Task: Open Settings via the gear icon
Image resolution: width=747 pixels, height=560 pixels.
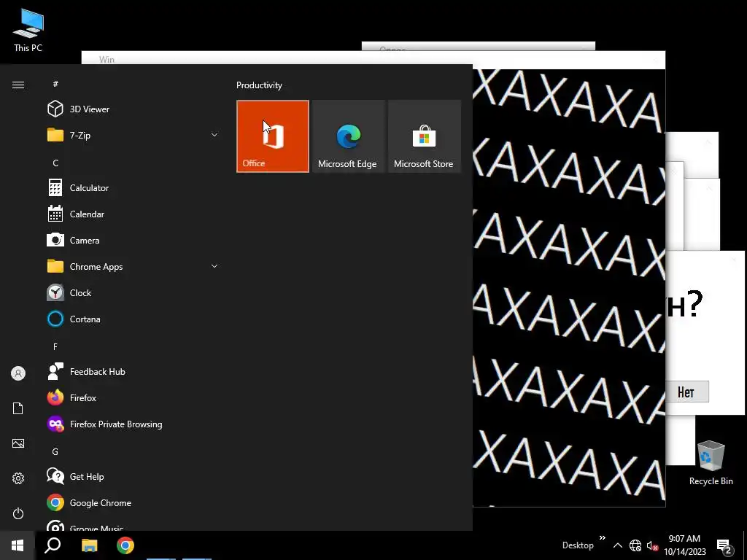Action: pos(18,478)
